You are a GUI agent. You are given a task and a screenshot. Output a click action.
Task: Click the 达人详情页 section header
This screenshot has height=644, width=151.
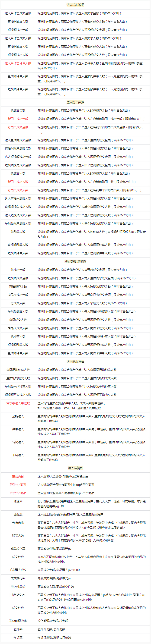pyautogui.click(x=75, y=468)
